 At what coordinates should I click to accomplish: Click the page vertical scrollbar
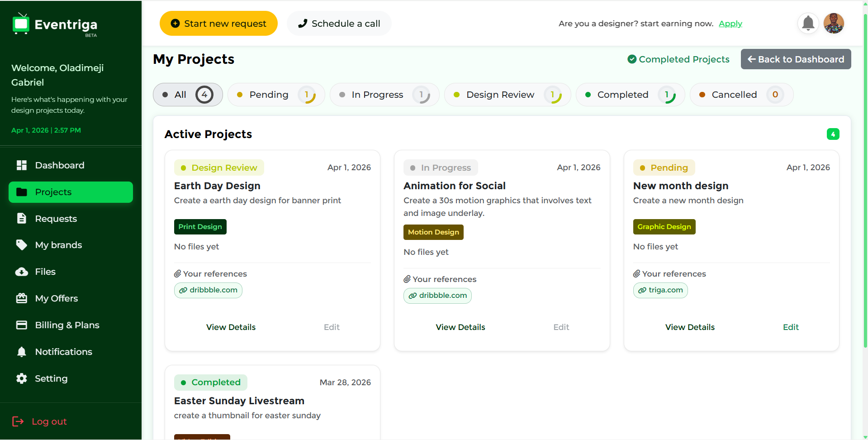[865, 181]
